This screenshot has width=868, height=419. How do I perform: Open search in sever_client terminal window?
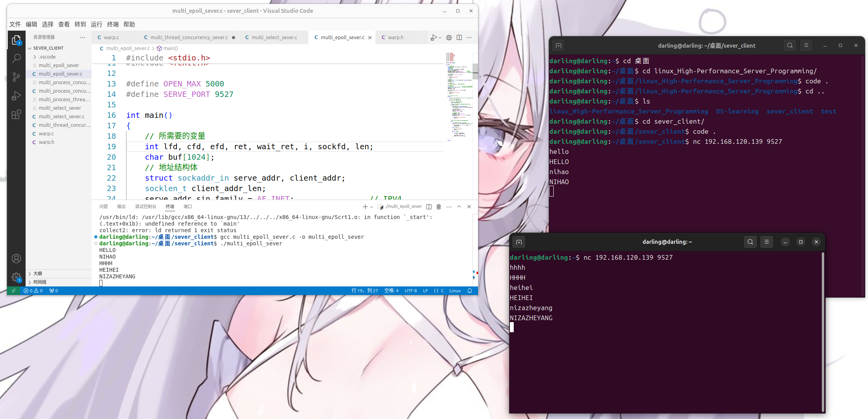790,45
